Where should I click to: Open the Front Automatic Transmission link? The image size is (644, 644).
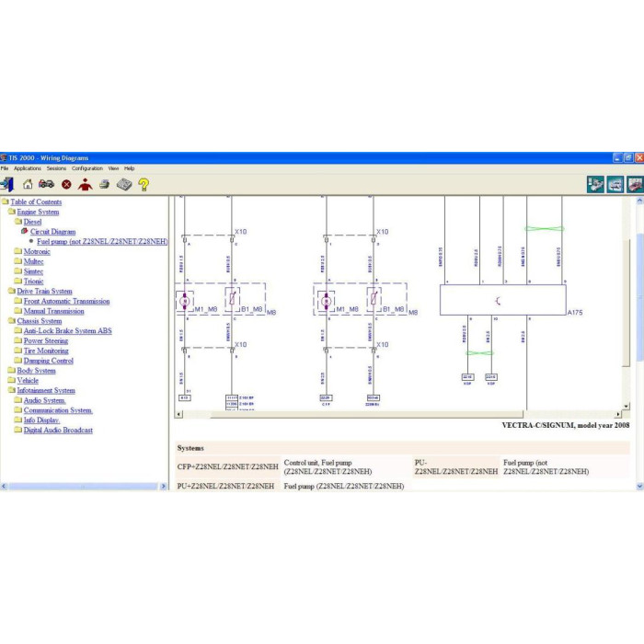click(66, 301)
